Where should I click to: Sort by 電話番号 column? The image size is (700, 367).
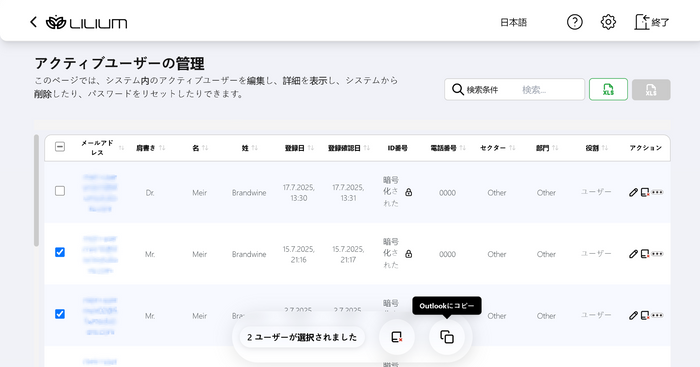click(x=462, y=148)
